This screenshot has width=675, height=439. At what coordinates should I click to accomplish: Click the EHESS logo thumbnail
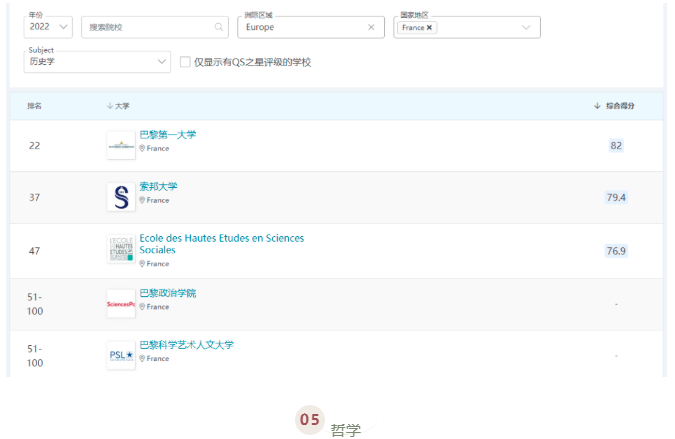coord(121,249)
